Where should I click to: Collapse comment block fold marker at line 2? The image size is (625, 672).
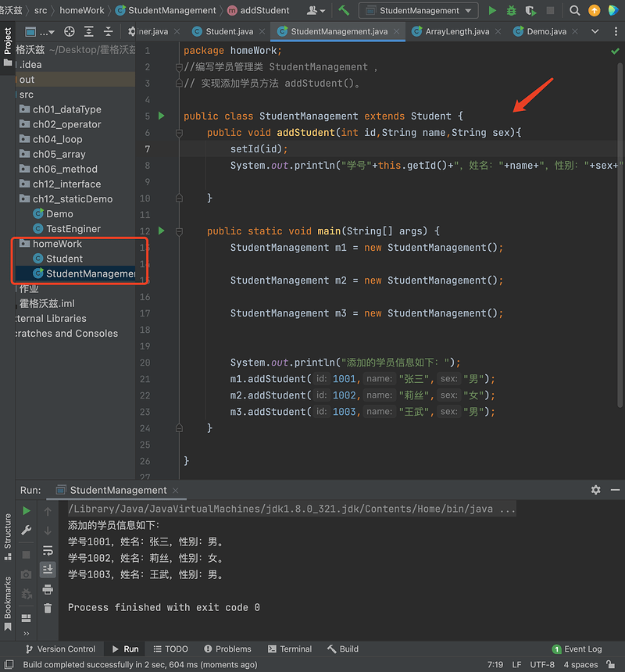tap(179, 67)
